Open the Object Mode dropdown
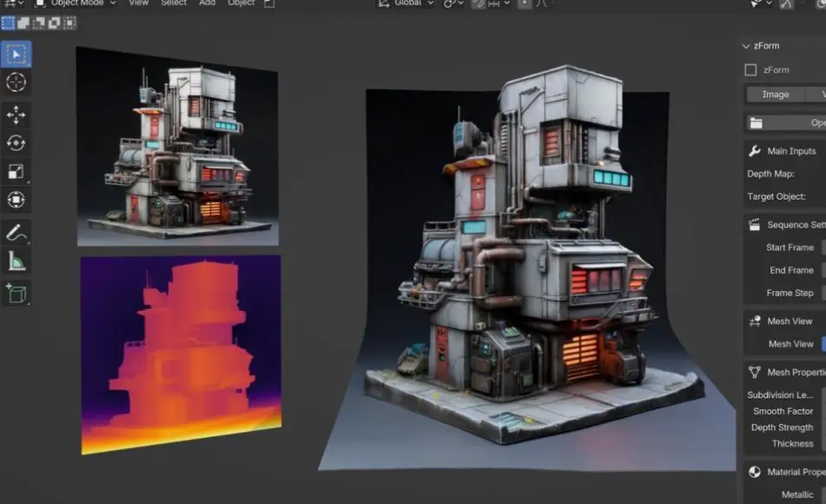 point(77,3)
